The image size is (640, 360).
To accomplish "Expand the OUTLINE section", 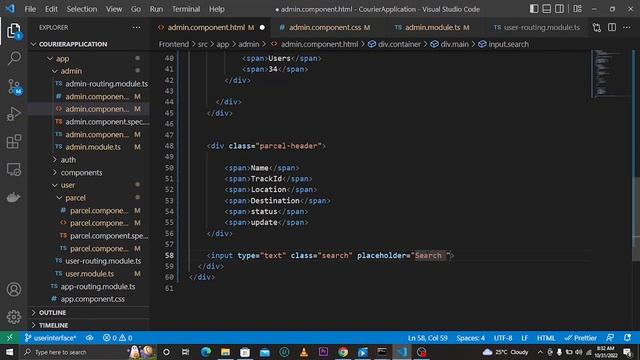I will [x=89, y=312].
